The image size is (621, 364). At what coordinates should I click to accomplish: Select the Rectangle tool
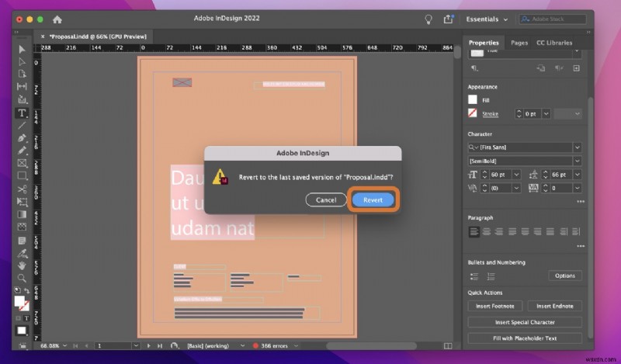coord(22,175)
